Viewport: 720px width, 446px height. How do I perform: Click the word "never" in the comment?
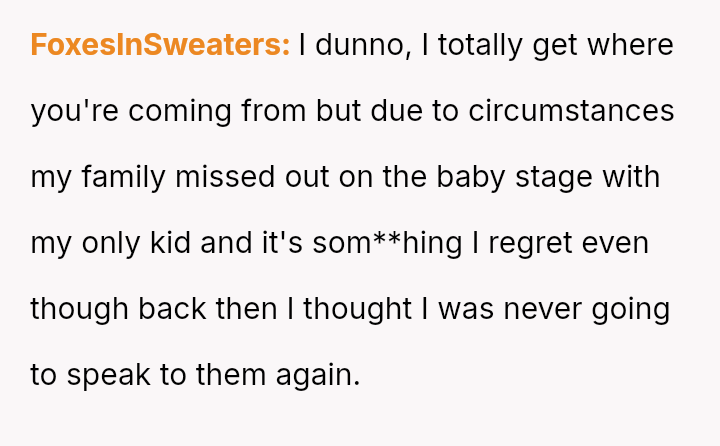(543, 310)
